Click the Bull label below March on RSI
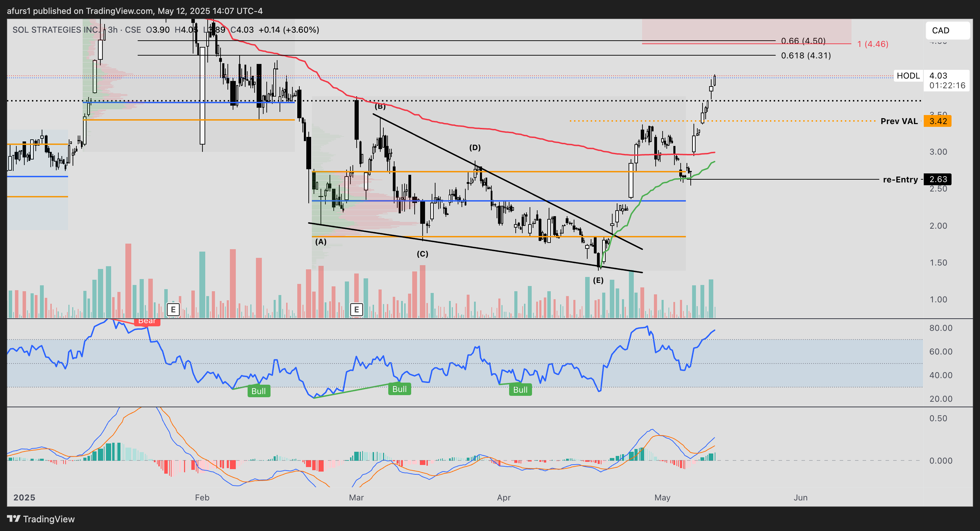This screenshot has height=531, width=980. pos(399,389)
